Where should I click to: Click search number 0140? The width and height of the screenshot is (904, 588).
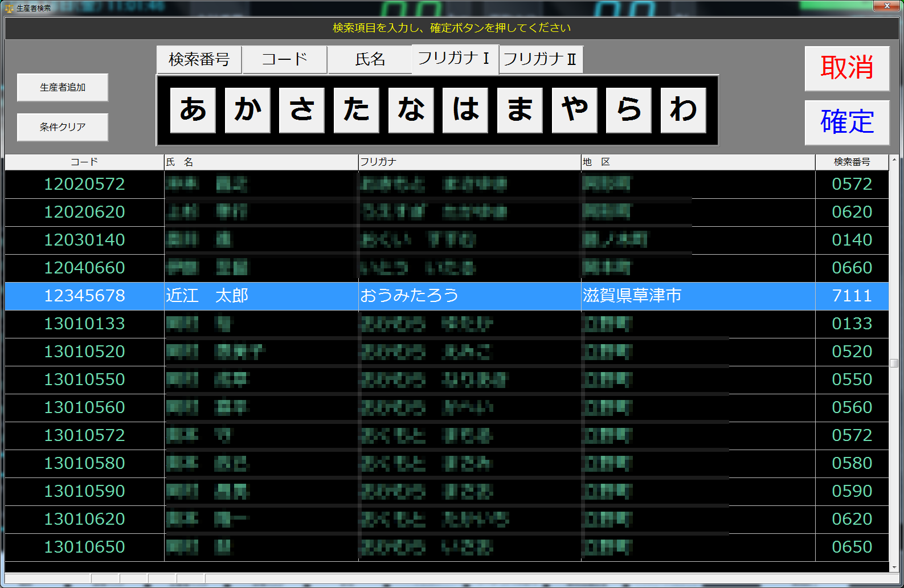click(x=852, y=240)
